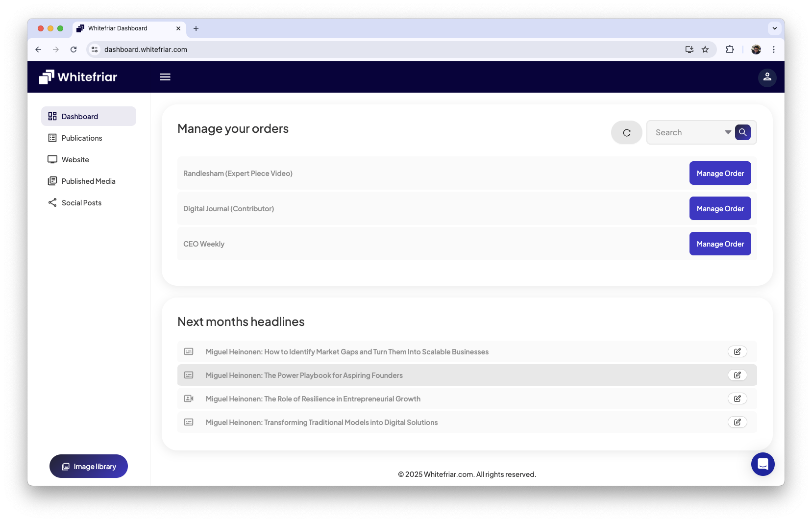Navigate to Social Posts
The height and width of the screenshot is (522, 812).
point(81,203)
